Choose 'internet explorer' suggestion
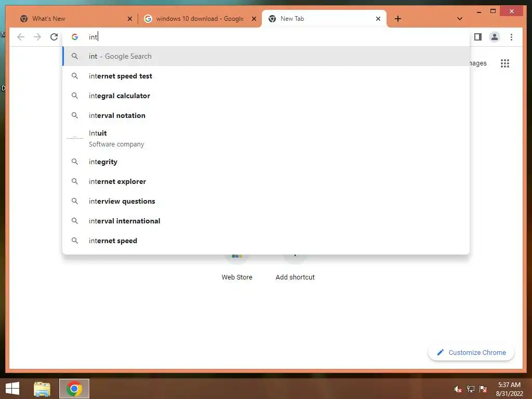 266,181
